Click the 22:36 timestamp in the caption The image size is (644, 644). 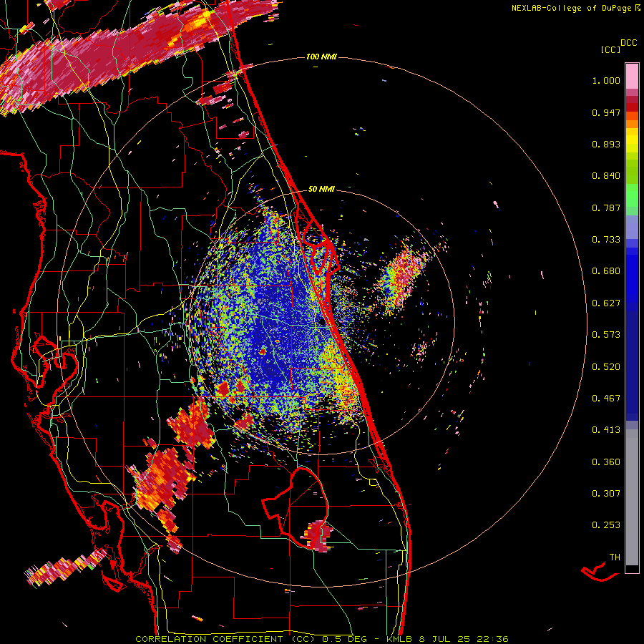(492, 639)
